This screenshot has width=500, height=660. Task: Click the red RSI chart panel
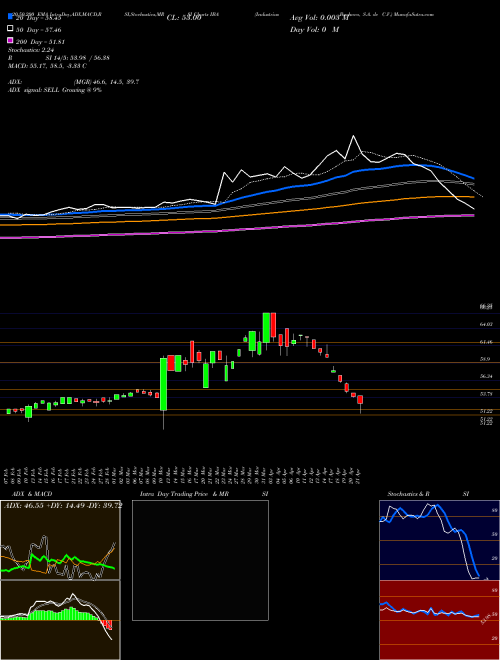point(439,620)
